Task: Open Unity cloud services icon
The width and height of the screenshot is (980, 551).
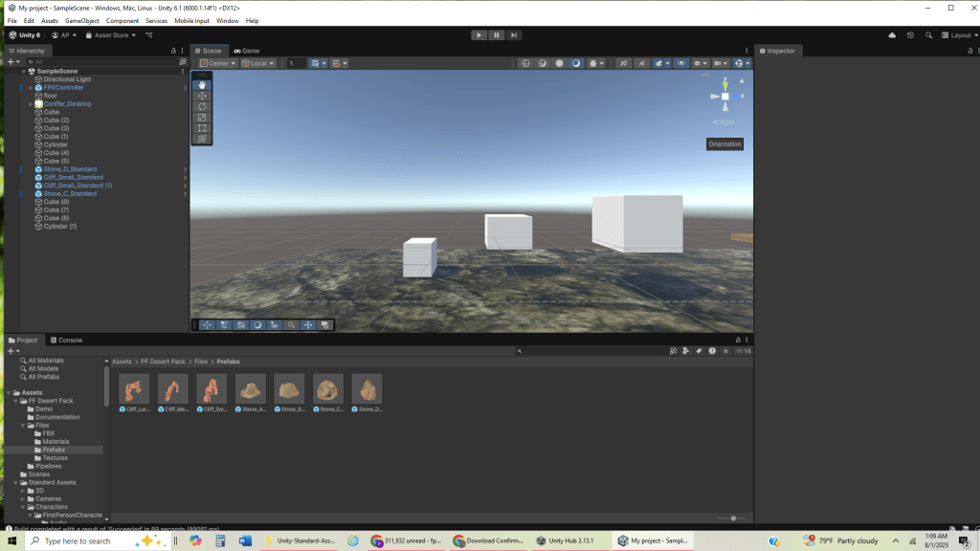Action: tap(892, 35)
